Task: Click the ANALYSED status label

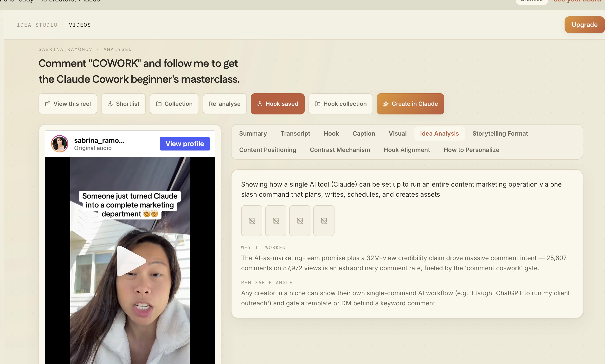Action: pos(118,49)
